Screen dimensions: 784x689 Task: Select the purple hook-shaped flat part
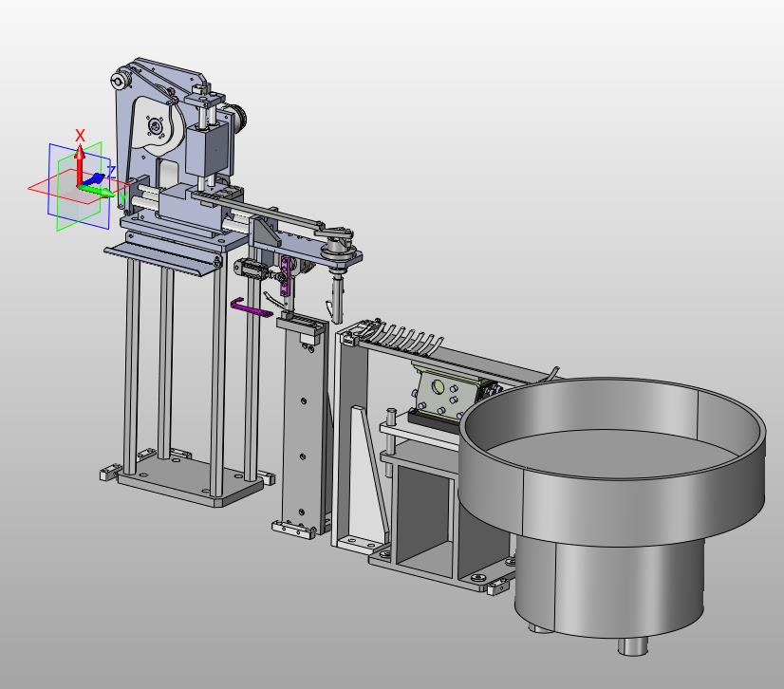tap(250, 307)
